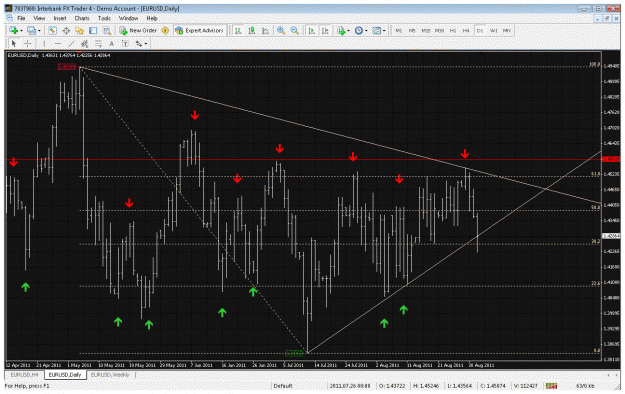The image size is (625, 394).
Task: Switch to the MN monthly timeframe
Action: click(507, 30)
